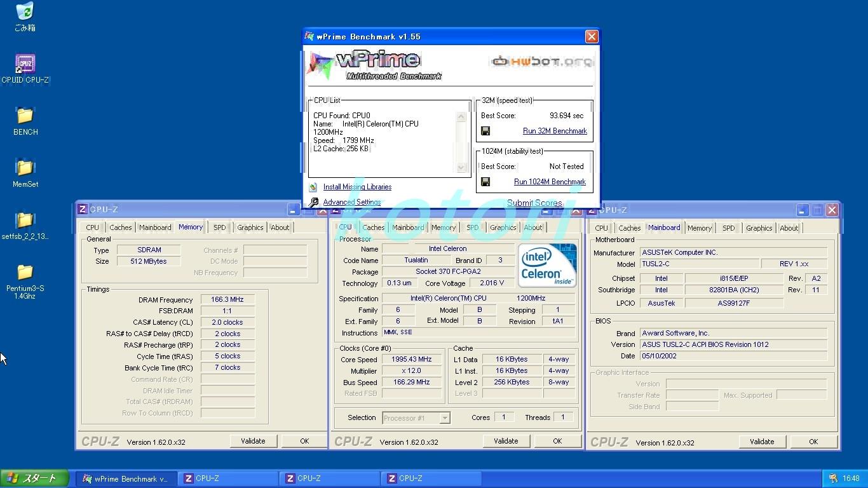The width and height of the screenshot is (868, 488).
Task: Click the CPU List scrollbar down arrow
Action: [461, 168]
